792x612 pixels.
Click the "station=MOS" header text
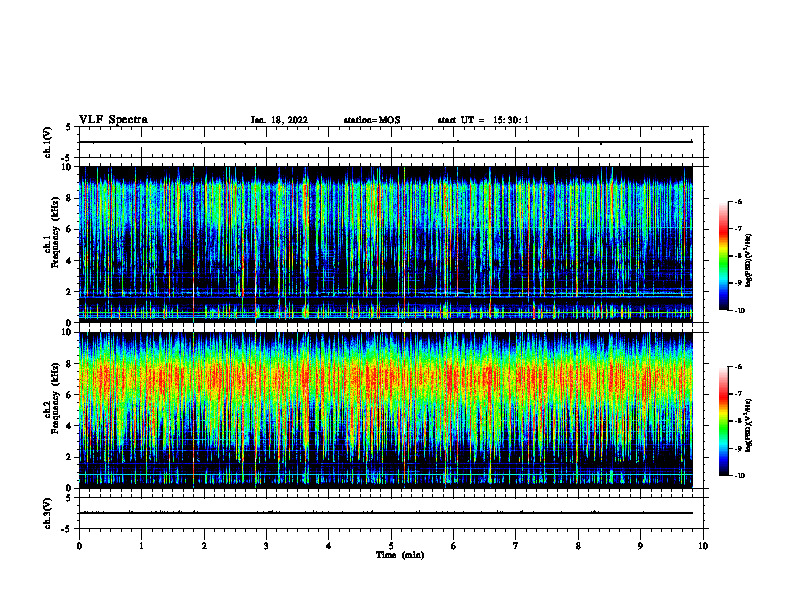[372, 120]
